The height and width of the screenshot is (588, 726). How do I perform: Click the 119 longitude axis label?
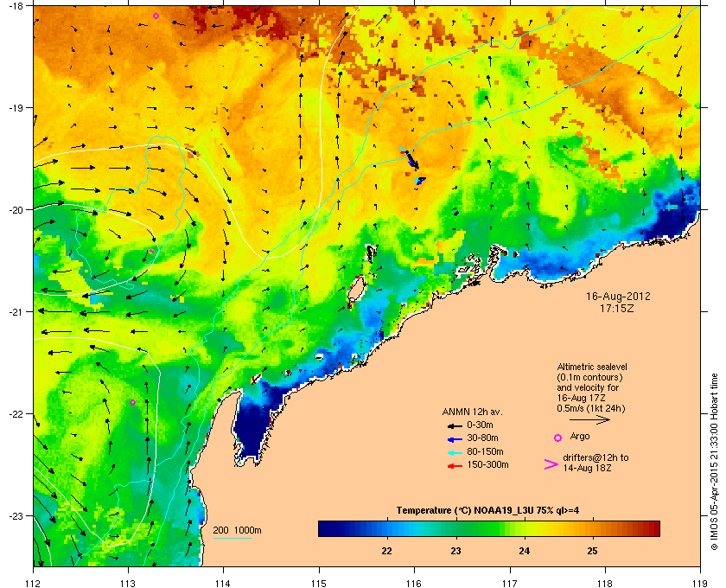pyautogui.click(x=700, y=584)
